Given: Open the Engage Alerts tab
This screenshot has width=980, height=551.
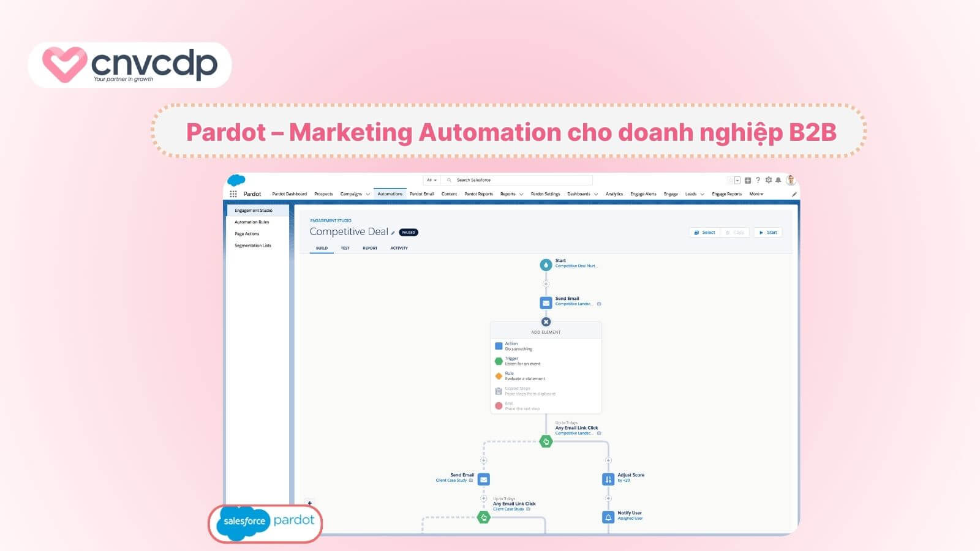Looking at the screenshot, I should tap(643, 194).
